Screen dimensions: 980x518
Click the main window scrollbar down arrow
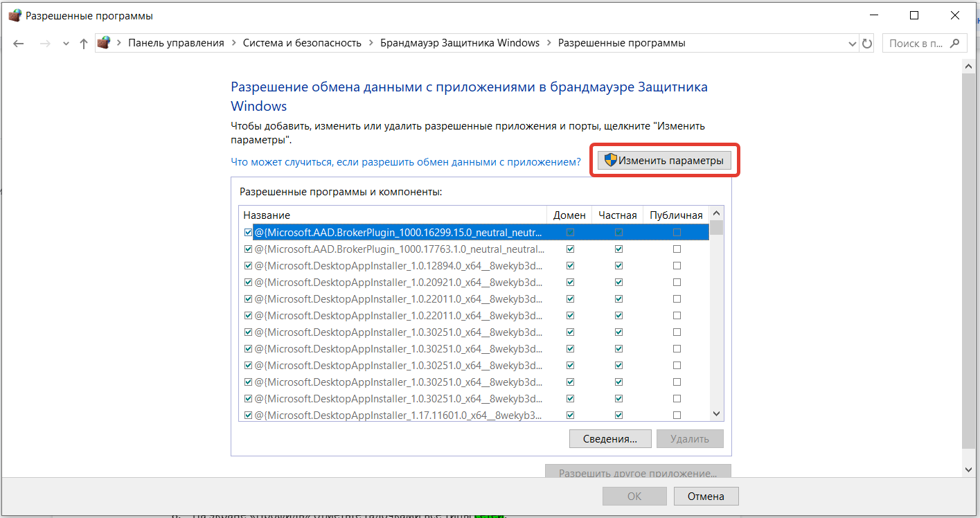pyautogui.click(x=969, y=470)
